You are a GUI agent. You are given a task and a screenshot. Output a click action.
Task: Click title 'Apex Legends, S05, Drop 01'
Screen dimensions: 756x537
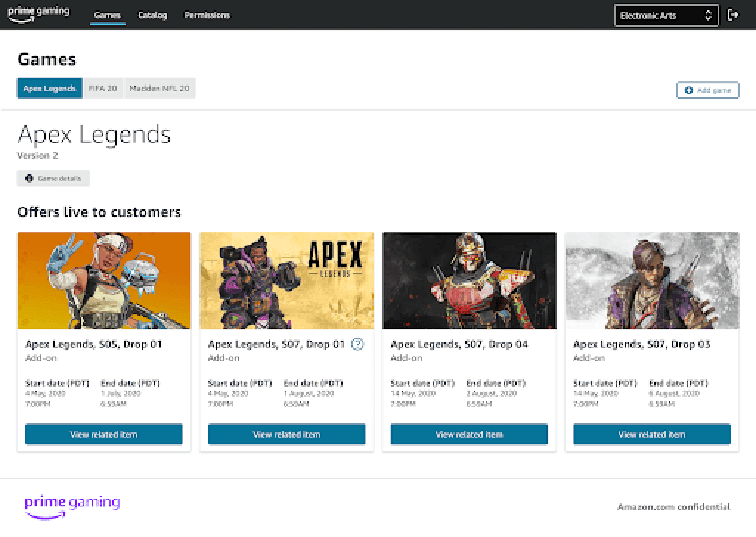point(94,344)
